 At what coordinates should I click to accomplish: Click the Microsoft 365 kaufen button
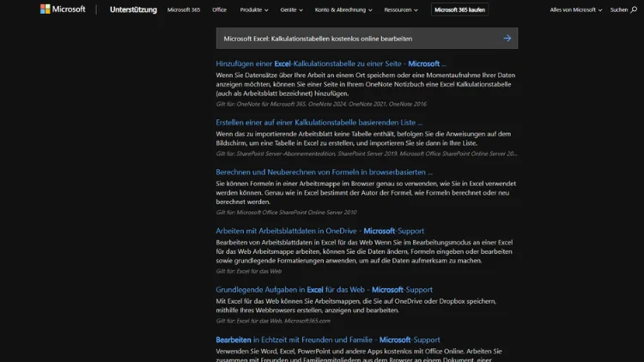pyautogui.click(x=459, y=9)
